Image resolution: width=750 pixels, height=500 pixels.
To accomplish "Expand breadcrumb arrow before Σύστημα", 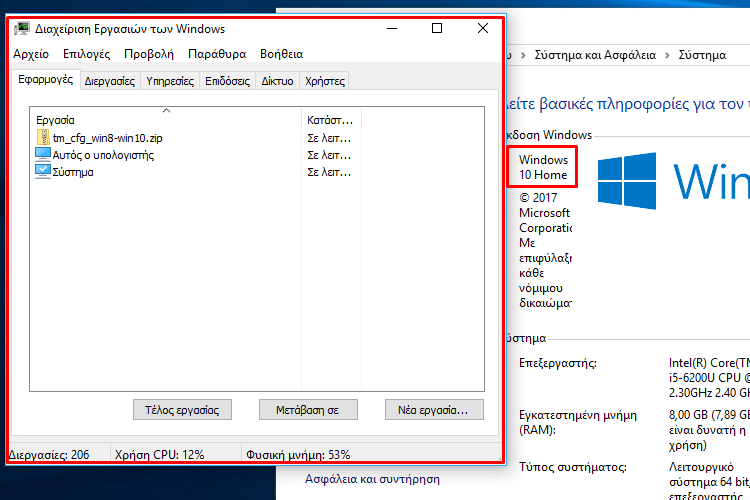I will 667,56.
